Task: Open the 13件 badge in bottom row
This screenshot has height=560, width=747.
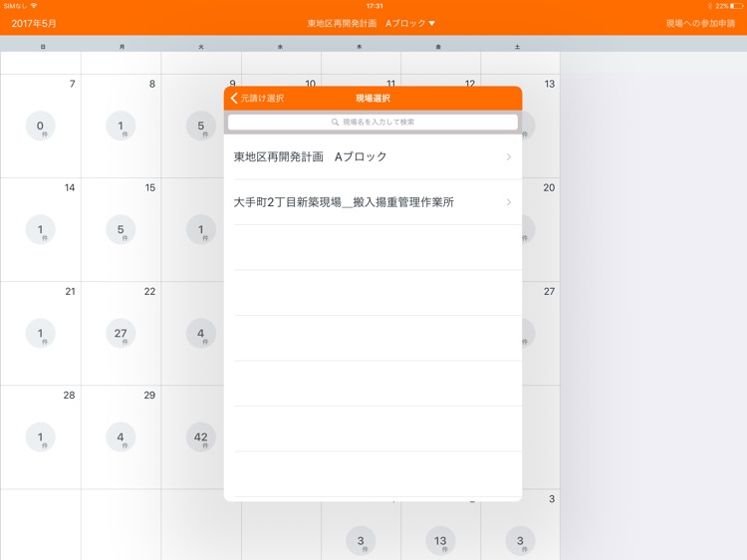Action: [440, 541]
